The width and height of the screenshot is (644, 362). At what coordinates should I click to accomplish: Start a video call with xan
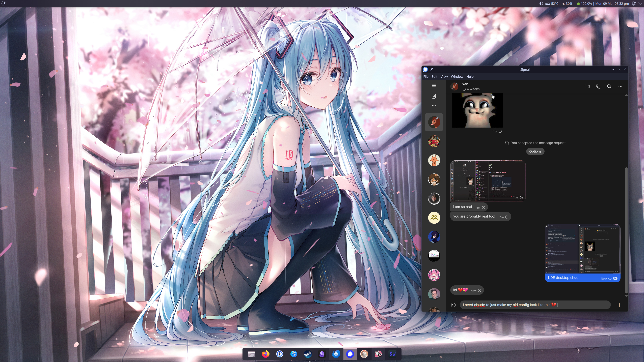tap(587, 86)
